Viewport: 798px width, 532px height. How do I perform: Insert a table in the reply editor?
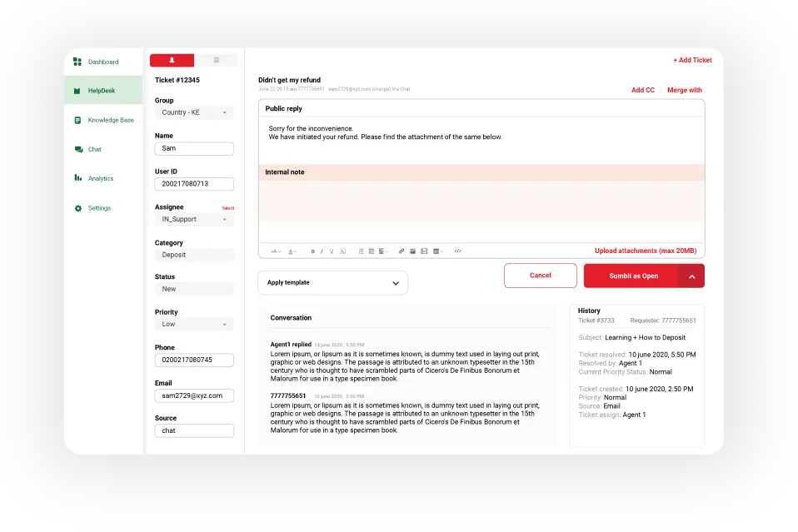click(436, 251)
